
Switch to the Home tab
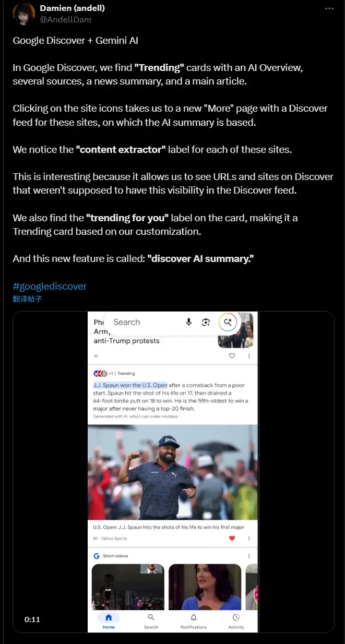[x=109, y=621]
